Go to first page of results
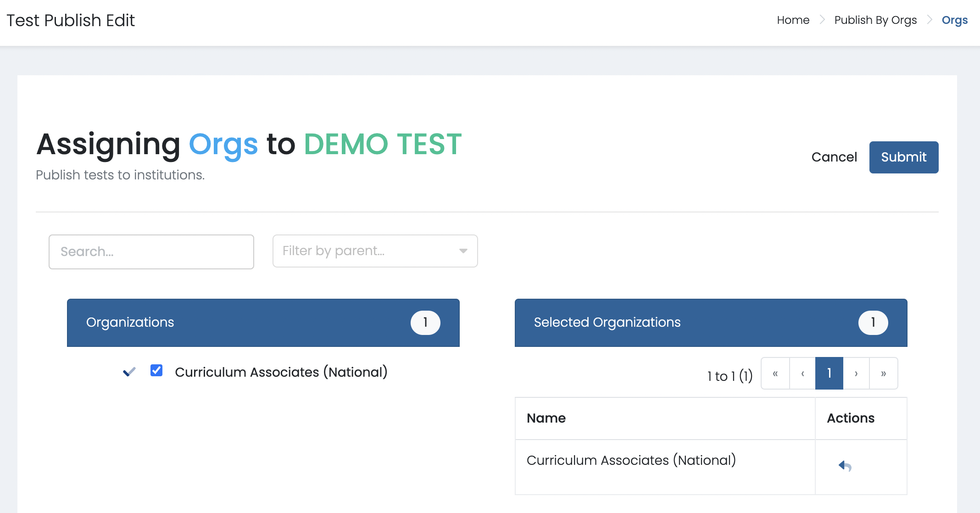This screenshot has height=513, width=980. pos(775,374)
